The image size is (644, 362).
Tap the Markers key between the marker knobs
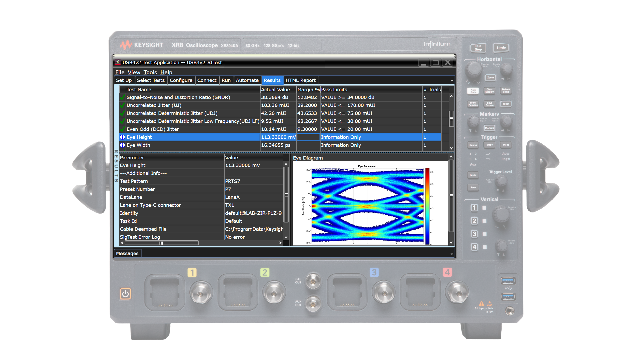(x=490, y=128)
